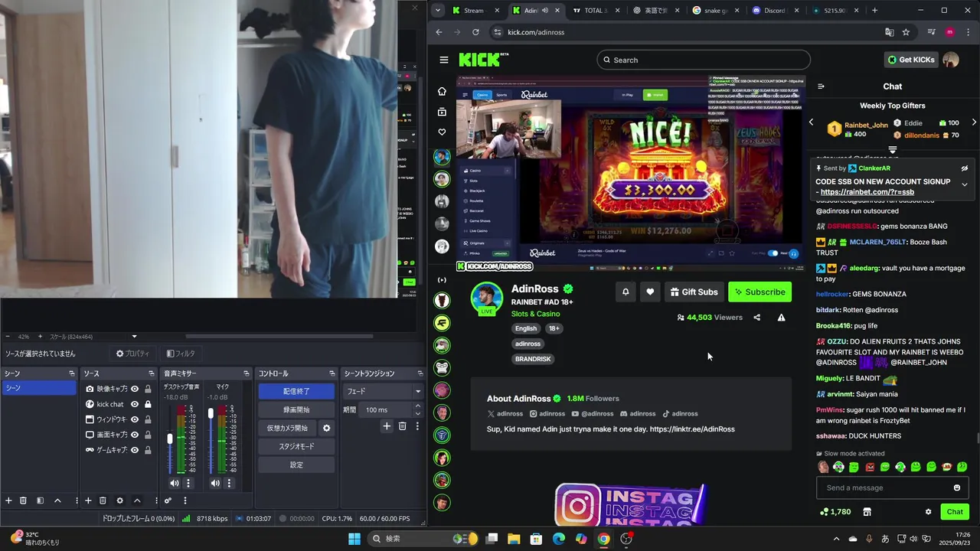Click the Kick home icon in sidebar
Viewport: 980px width, 551px height.
point(442,91)
